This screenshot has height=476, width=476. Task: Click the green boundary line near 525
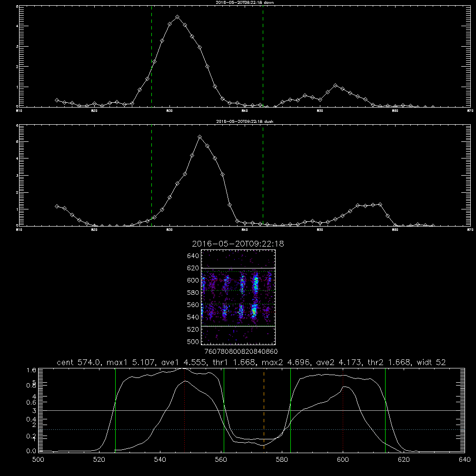(x=115, y=410)
